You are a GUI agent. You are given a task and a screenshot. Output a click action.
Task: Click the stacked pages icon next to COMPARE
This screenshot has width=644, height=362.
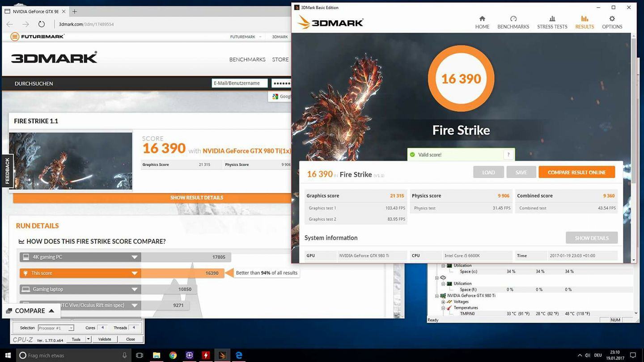9,311
